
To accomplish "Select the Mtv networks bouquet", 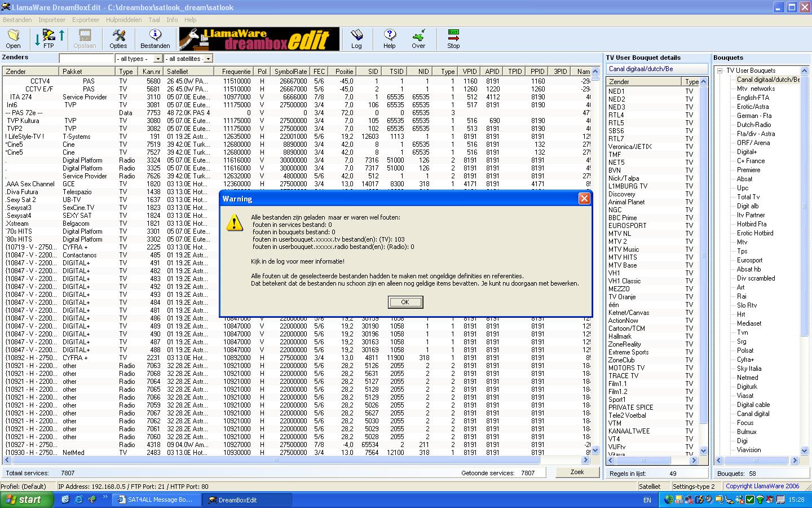I will (756, 89).
